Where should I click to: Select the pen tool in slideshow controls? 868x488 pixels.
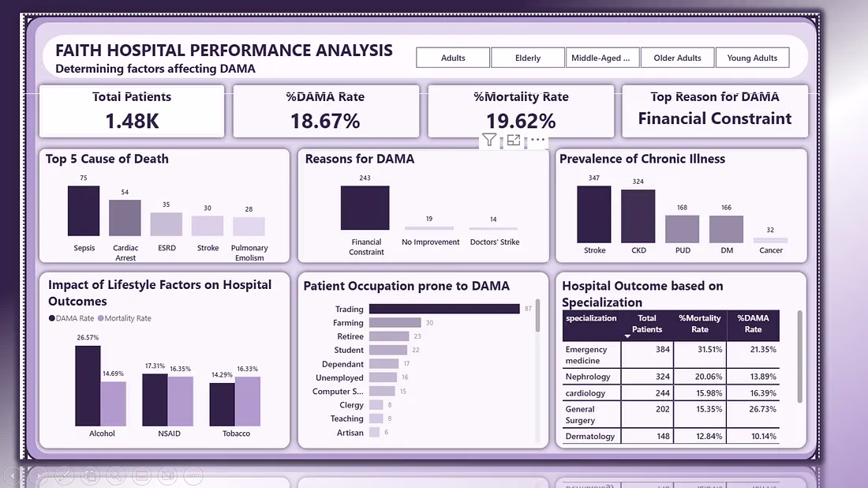64,475
